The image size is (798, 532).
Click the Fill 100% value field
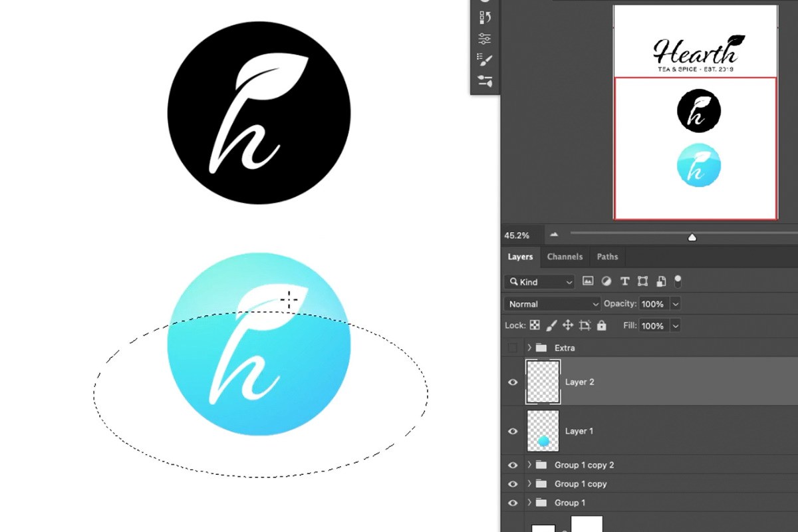(x=654, y=326)
